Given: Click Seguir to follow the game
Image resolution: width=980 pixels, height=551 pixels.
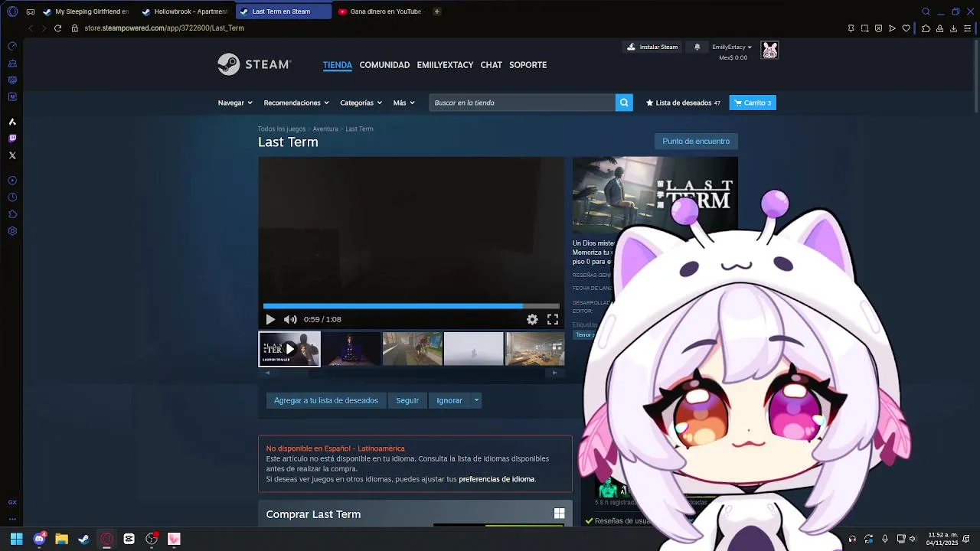Looking at the screenshot, I should 407,400.
